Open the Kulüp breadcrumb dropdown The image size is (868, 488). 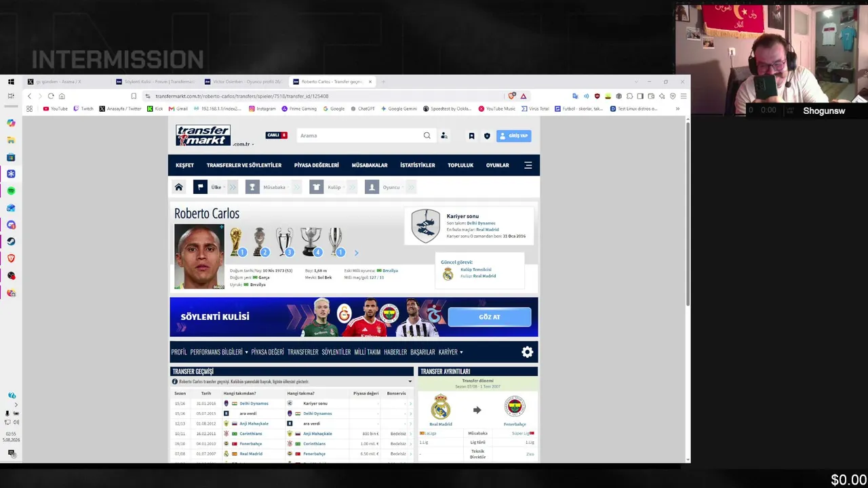coord(334,187)
